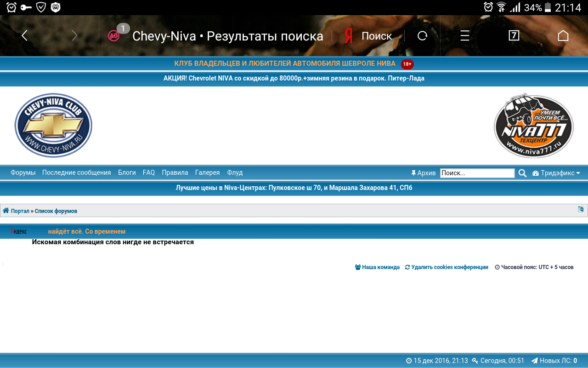The width and height of the screenshot is (588, 368).
Task: Click inside the Поиск... forum search field
Action: (477, 173)
